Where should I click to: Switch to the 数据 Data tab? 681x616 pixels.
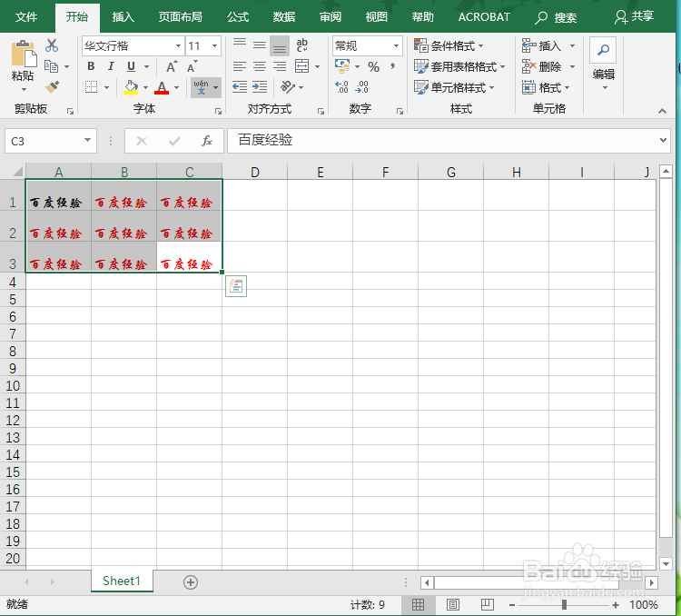284,17
